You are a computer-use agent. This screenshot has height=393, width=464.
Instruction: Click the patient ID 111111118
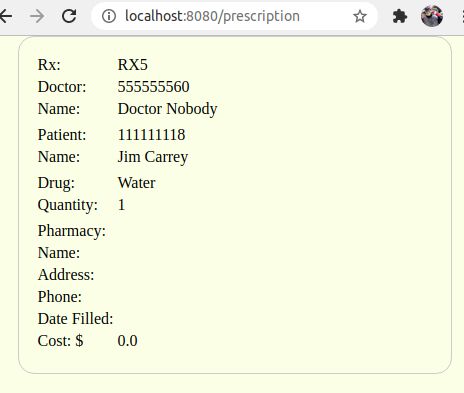[151, 135]
